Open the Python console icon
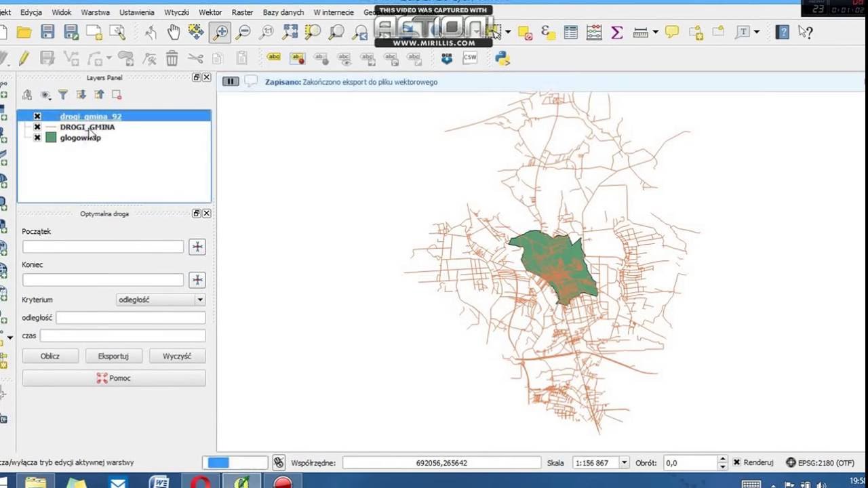Image resolution: width=868 pixels, height=488 pixels. pos(502,59)
